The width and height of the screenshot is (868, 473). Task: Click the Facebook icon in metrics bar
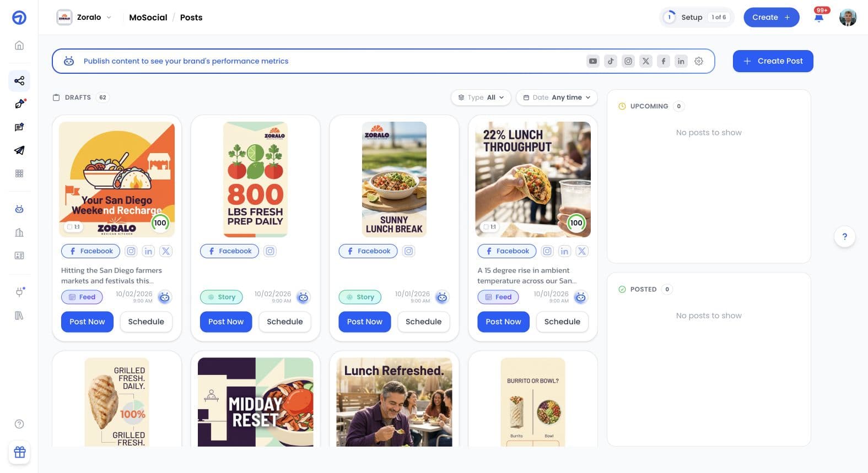pyautogui.click(x=664, y=61)
